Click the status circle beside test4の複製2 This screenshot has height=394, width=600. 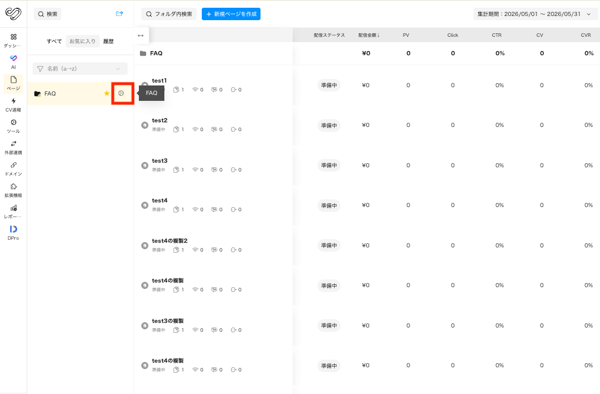(145, 246)
